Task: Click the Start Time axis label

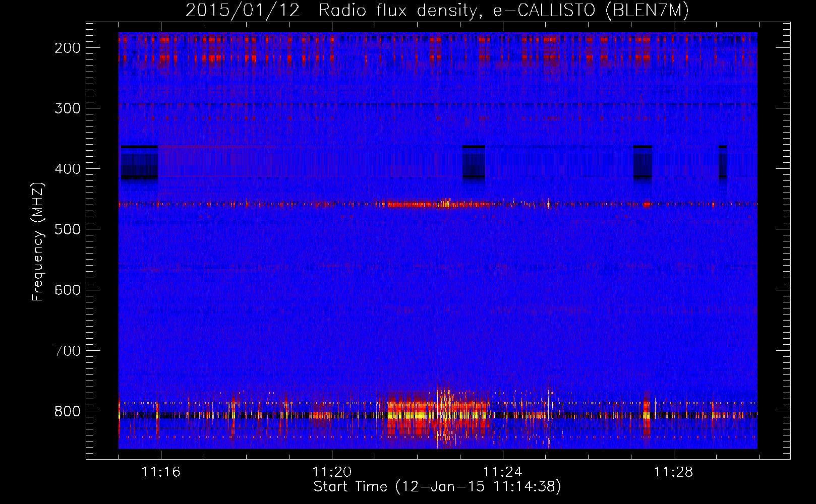Action: click(x=437, y=487)
